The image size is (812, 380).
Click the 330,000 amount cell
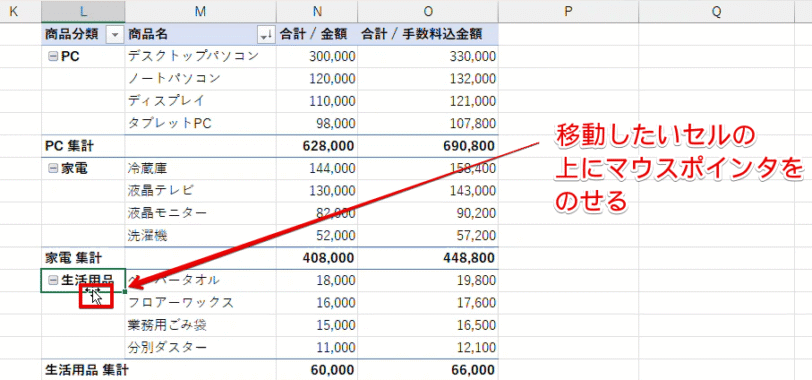[428, 56]
